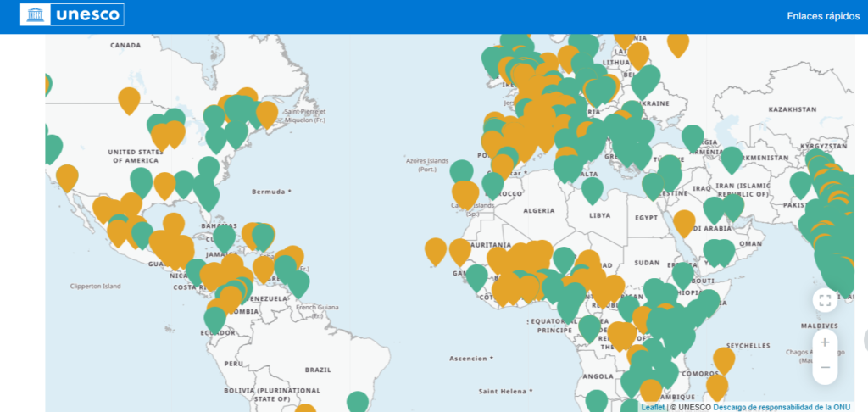Zoom out with the minus button

pyautogui.click(x=825, y=368)
